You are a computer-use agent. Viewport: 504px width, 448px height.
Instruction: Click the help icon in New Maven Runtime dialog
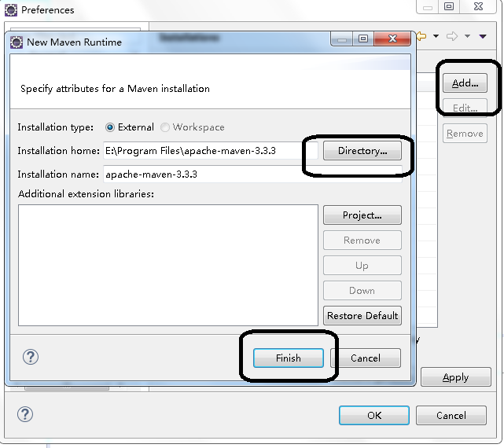pyautogui.click(x=31, y=357)
